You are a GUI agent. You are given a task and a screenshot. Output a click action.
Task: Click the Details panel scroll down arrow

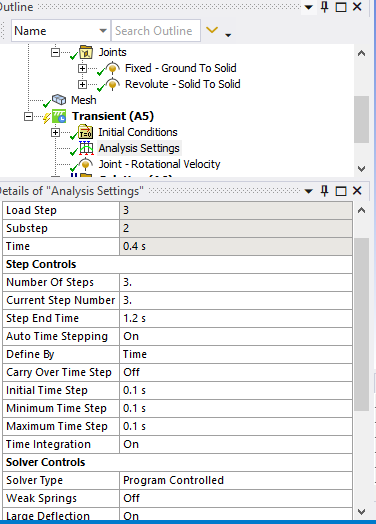click(x=361, y=512)
